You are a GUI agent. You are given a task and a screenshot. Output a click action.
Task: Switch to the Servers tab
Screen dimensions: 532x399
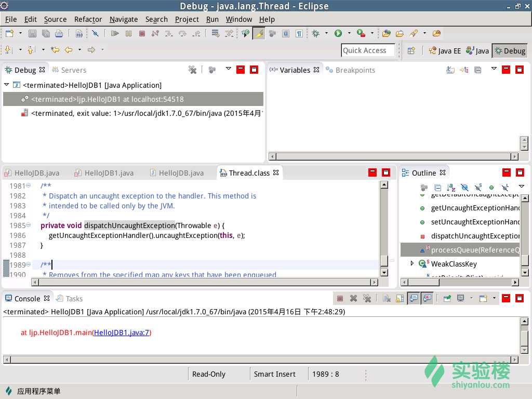point(69,70)
